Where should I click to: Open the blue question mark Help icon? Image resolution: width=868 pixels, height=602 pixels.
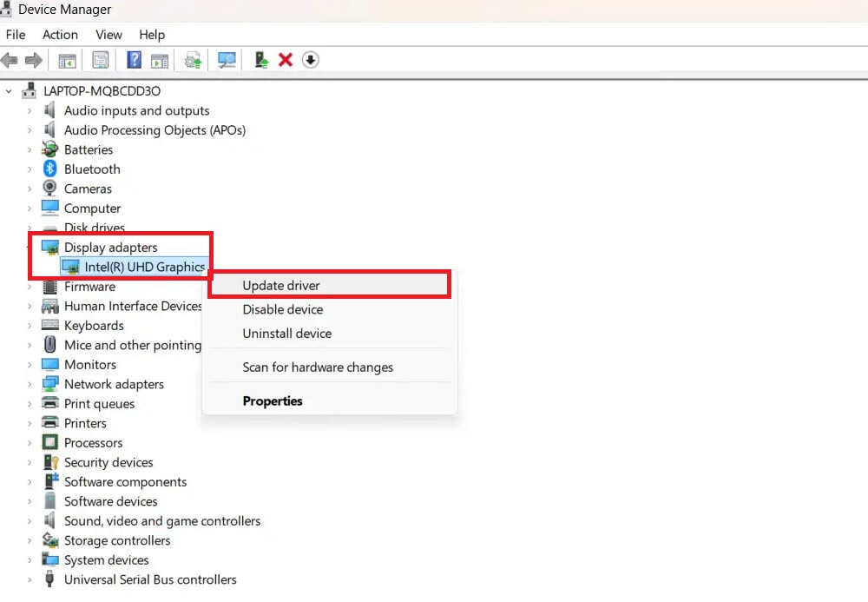pyautogui.click(x=134, y=60)
